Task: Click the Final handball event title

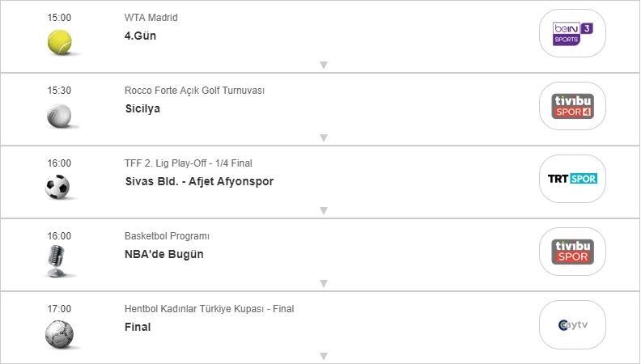Action: coord(138,327)
